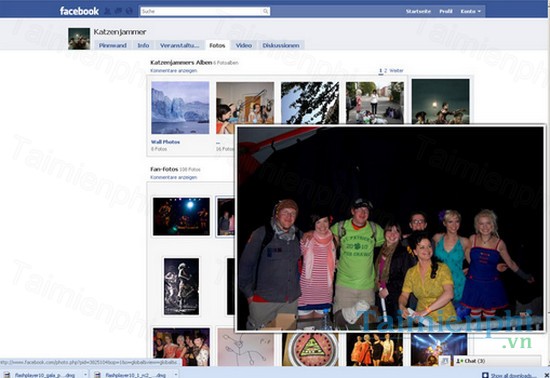550x378 pixels.
Task: Click the Katzenjammer page profile picture
Action: tap(79, 39)
